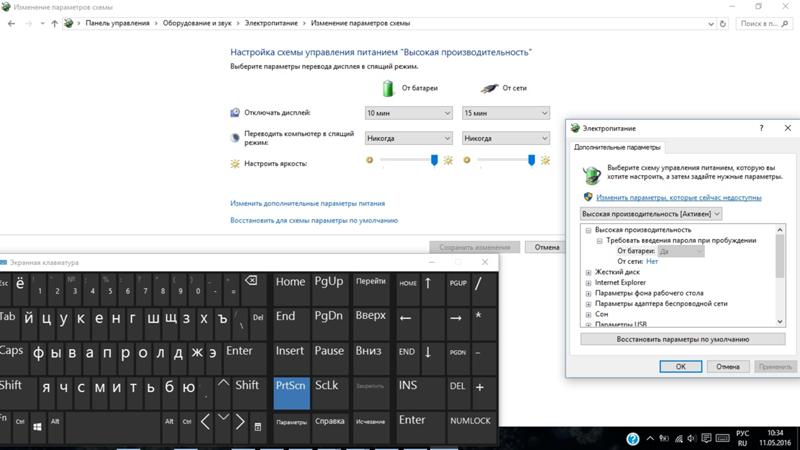
Task: Open the Wi-Fi network tray icon
Action: pyautogui.click(x=679, y=439)
